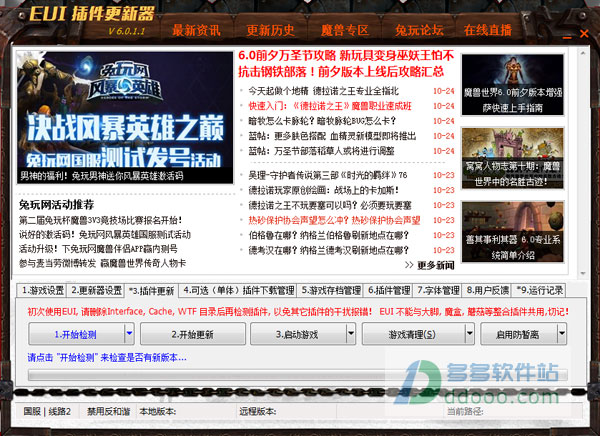Click the 兔玩网活动推荐 heading

57,205
